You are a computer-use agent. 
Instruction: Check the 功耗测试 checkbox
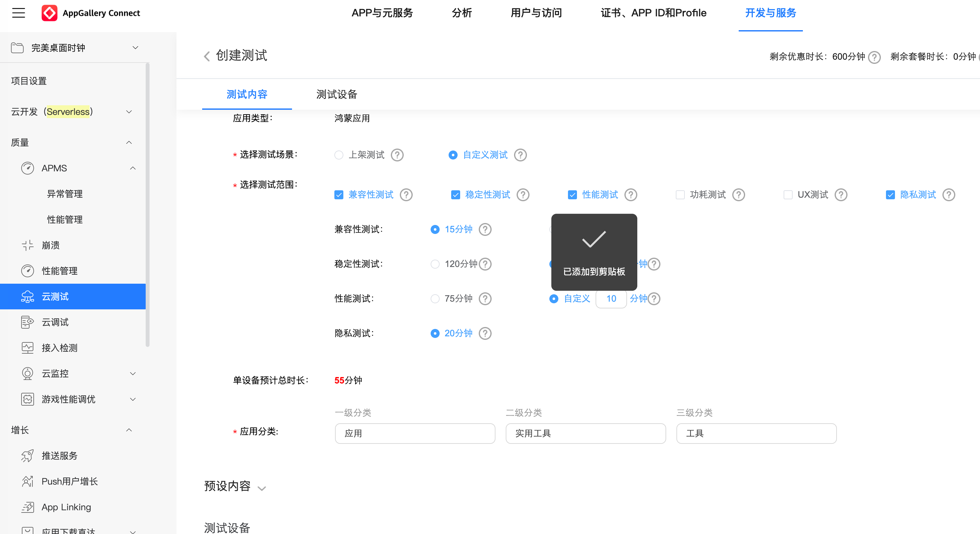680,195
